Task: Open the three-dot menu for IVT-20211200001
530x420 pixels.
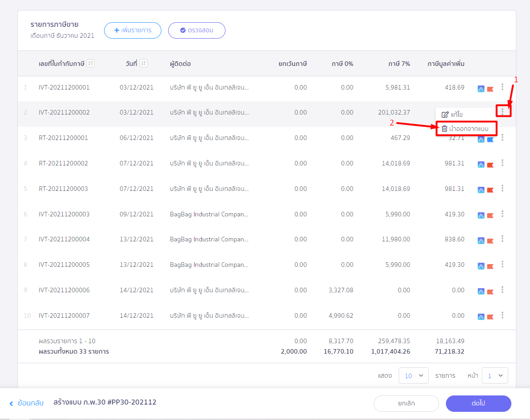Action: tap(502, 87)
